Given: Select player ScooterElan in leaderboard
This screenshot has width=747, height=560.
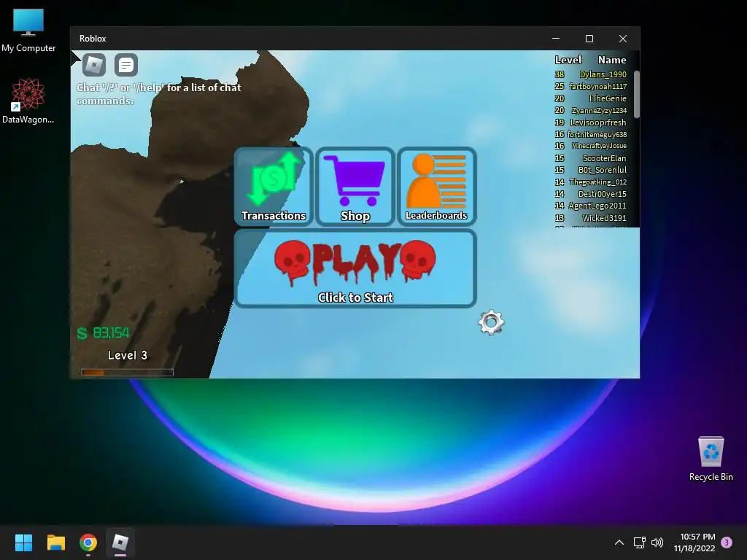Looking at the screenshot, I should tap(604, 158).
